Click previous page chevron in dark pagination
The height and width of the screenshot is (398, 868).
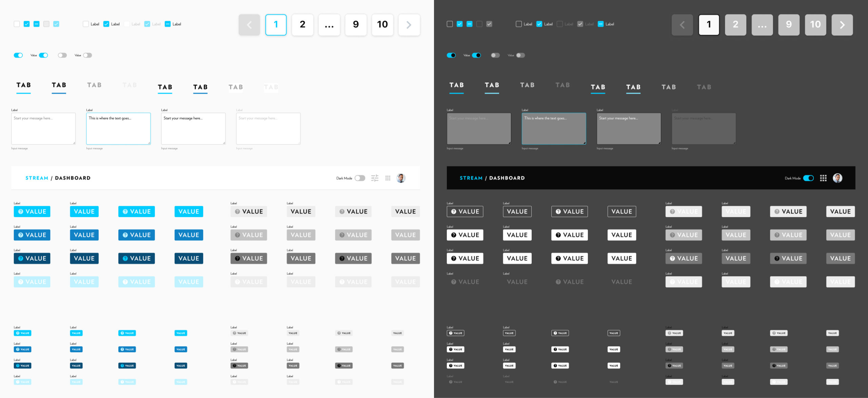point(682,25)
